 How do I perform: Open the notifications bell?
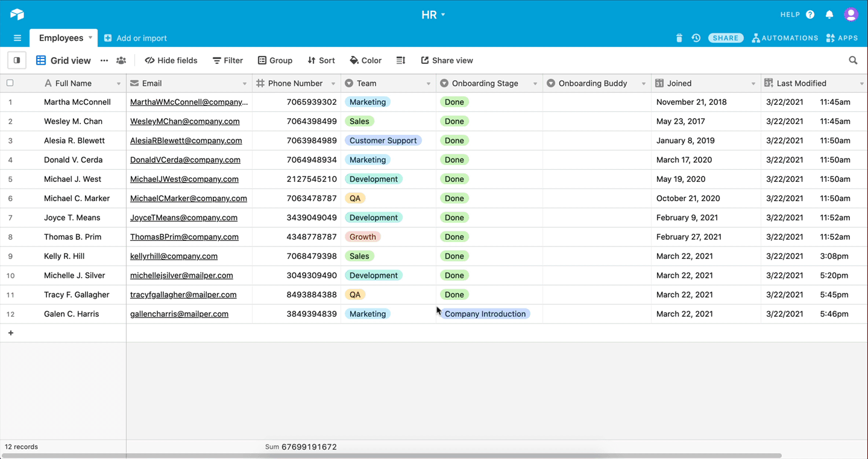pos(829,14)
